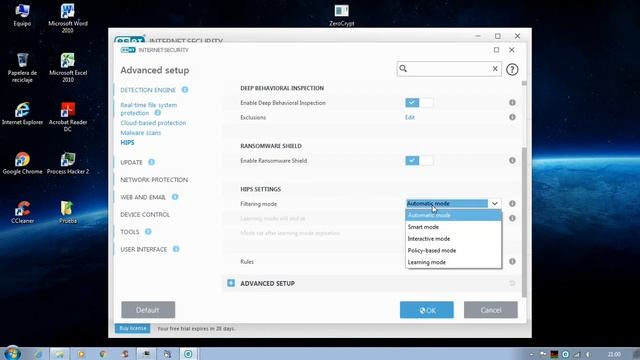
Task: Select Smart mode option
Action: pyautogui.click(x=453, y=227)
